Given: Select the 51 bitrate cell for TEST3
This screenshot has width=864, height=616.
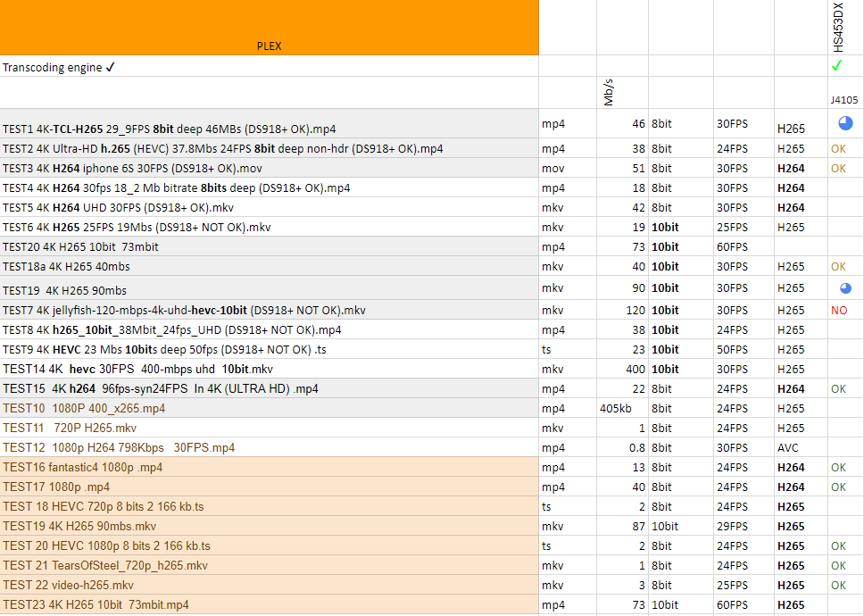Looking at the screenshot, I should (622, 168).
